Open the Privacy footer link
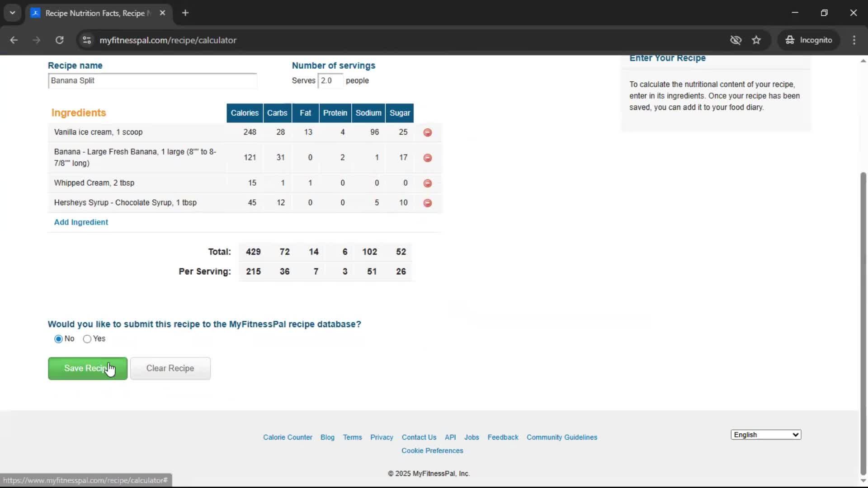The height and width of the screenshot is (488, 868). (x=382, y=437)
